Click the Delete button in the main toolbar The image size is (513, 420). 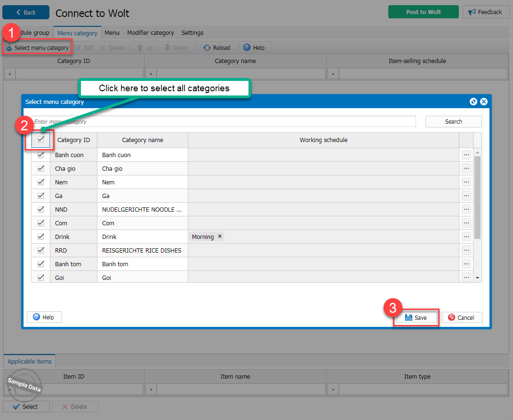click(x=112, y=48)
